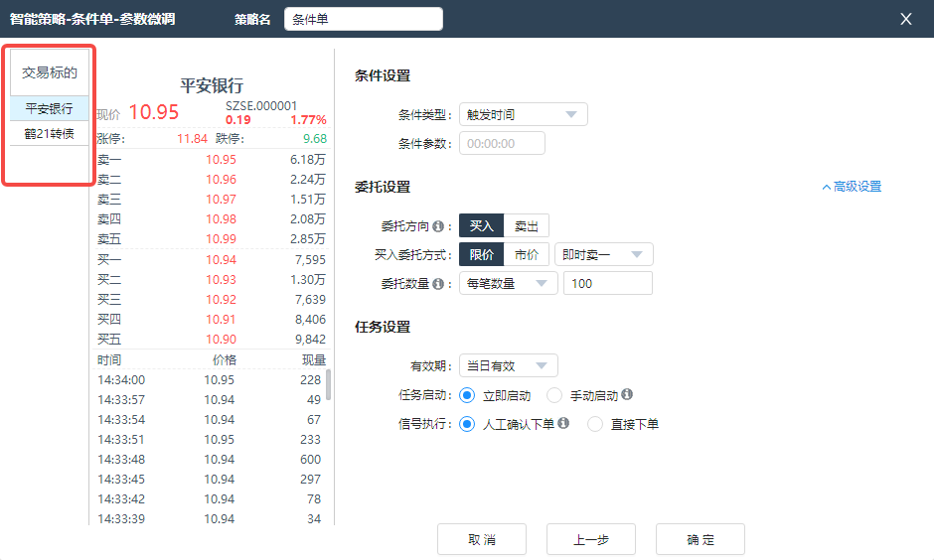Click info icon after 手动启动
The image size is (934, 560).
coord(627,395)
